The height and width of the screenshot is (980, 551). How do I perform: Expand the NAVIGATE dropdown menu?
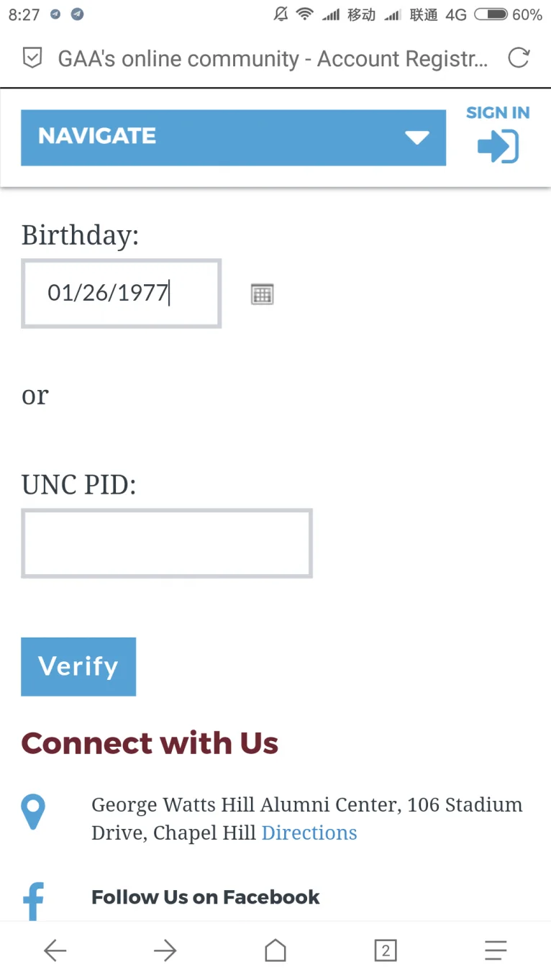click(x=216, y=137)
